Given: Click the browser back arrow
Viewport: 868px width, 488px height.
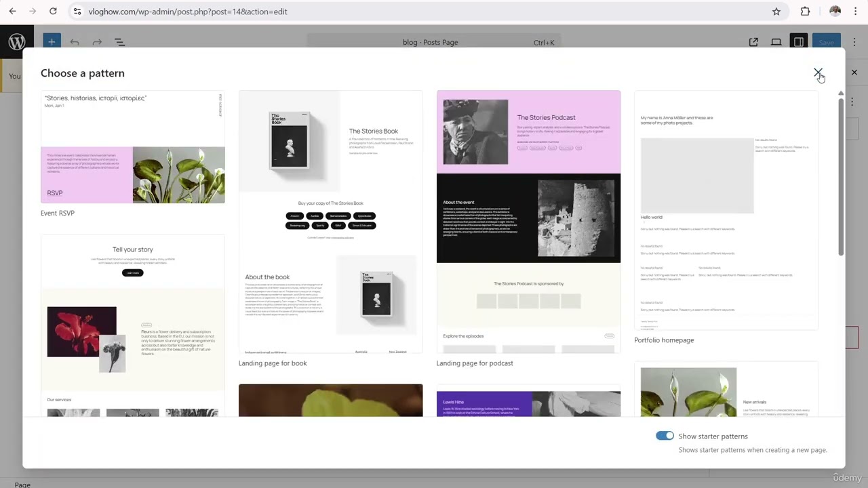Looking at the screenshot, I should 12,12.
